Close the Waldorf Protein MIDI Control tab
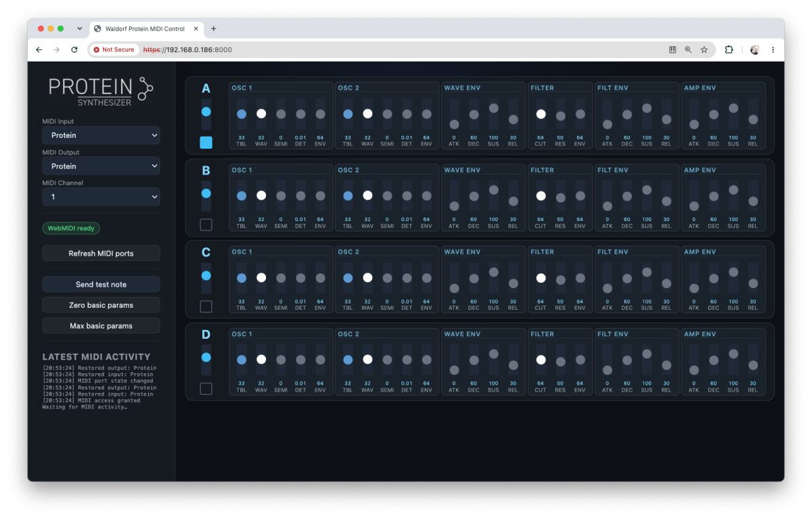812x518 pixels. point(196,28)
